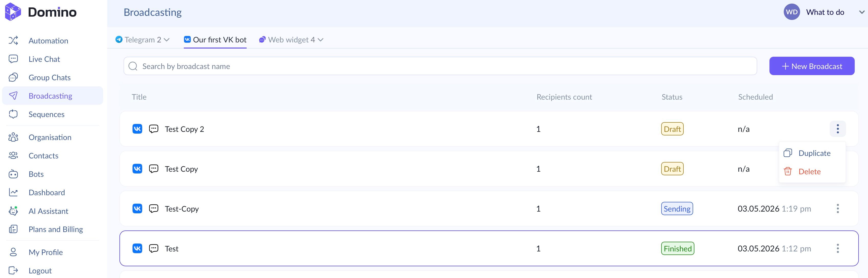Click the Draft badge on Test Copy 2
This screenshot has height=278, width=868.
pyautogui.click(x=672, y=129)
